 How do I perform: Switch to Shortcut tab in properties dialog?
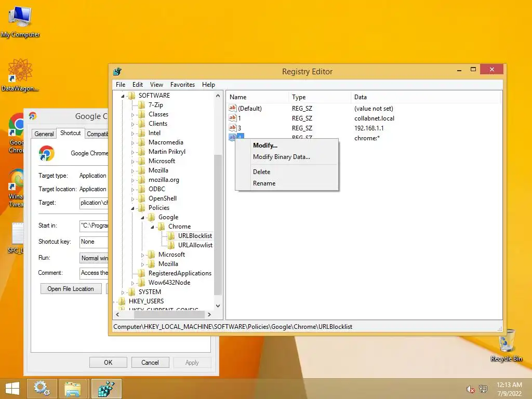[x=70, y=133]
